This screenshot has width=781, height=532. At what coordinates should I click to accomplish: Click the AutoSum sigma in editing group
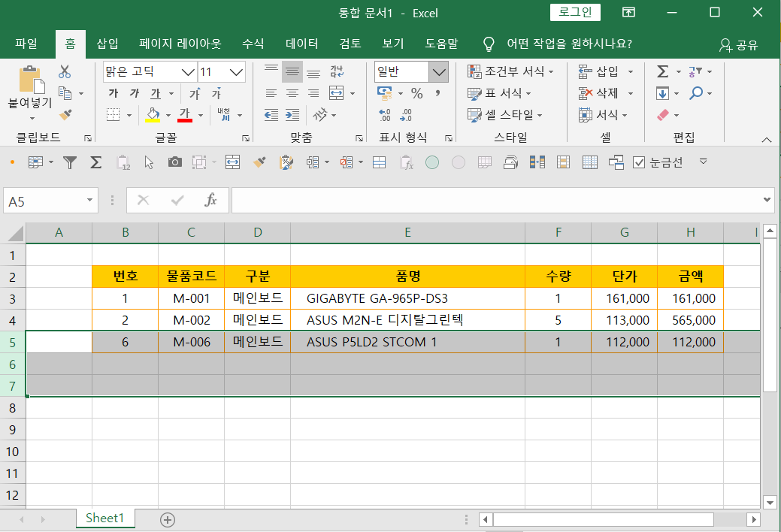[662, 71]
